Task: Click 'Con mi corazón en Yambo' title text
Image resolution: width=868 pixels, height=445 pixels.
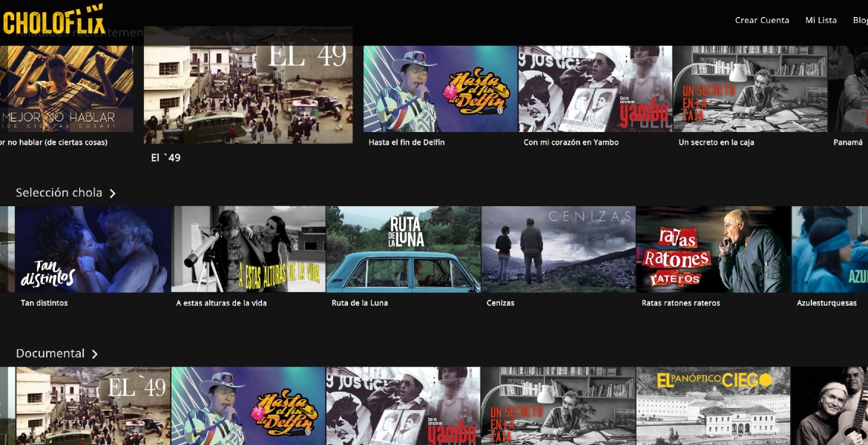Action: 571,142
